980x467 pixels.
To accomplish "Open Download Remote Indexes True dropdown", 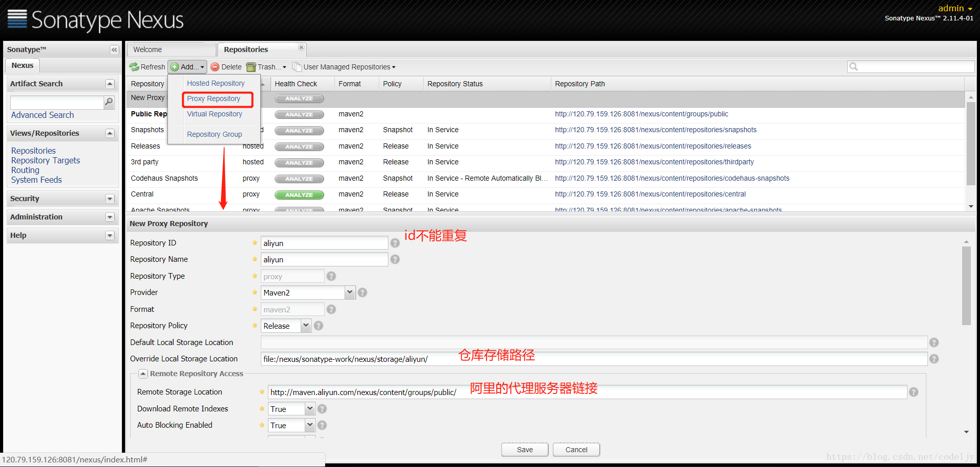I will tap(310, 409).
